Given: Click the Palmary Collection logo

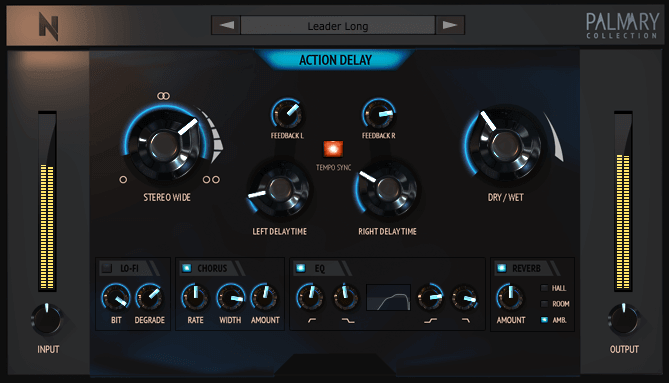Looking at the screenshot, I should pos(622,26).
